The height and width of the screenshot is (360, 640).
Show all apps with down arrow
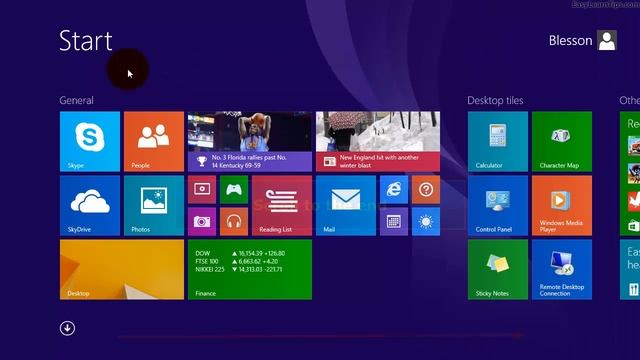(67, 328)
